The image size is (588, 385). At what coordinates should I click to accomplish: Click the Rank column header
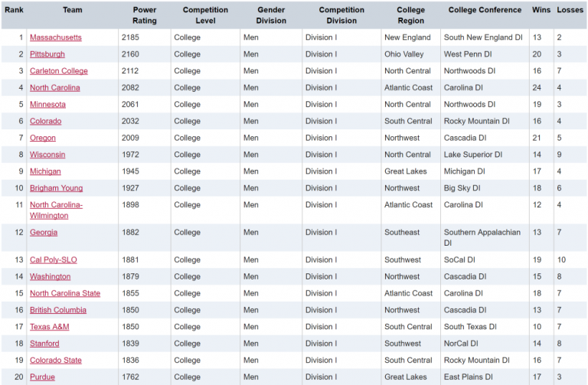[x=13, y=11]
